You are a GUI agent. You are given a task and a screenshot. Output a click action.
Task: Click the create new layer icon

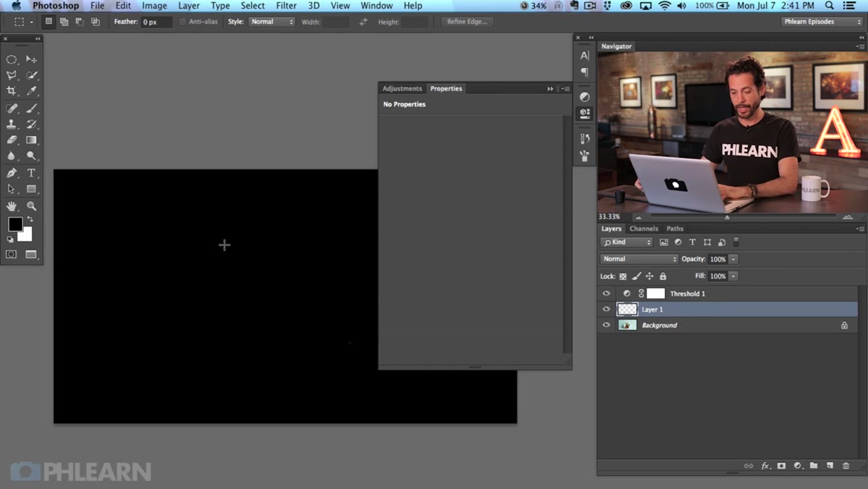tap(830, 466)
